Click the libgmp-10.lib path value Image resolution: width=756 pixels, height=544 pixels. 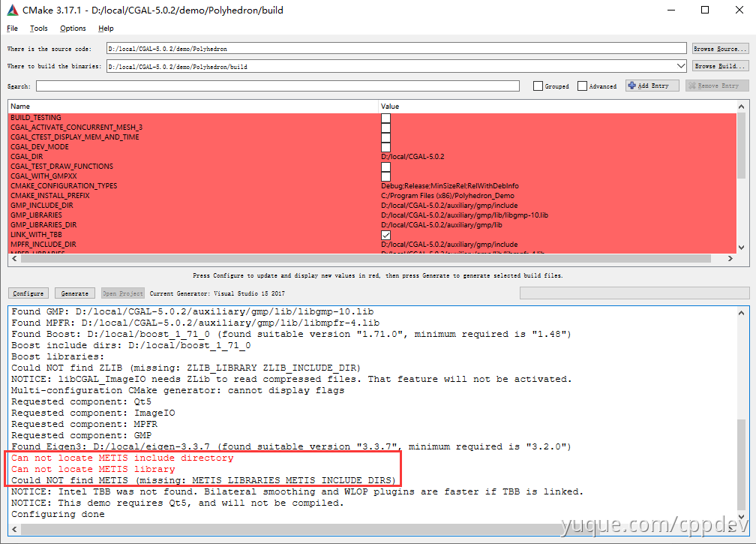coord(464,215)
